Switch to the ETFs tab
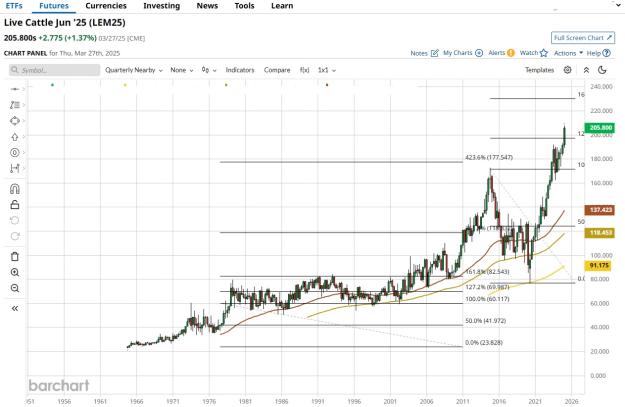 tap(14, 6)
